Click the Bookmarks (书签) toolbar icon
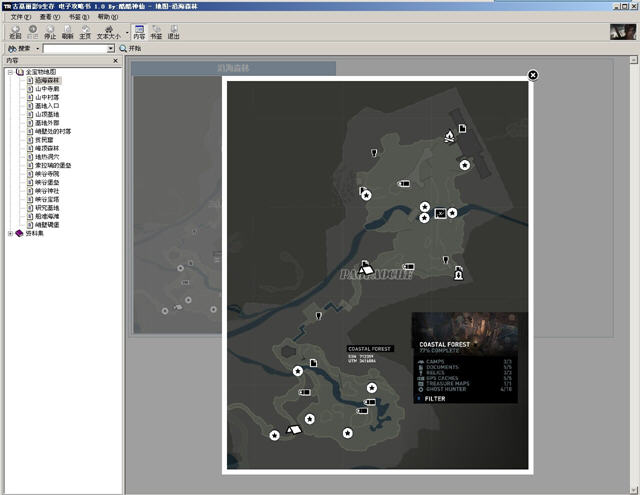640x495 pixels. click(156, 32)
